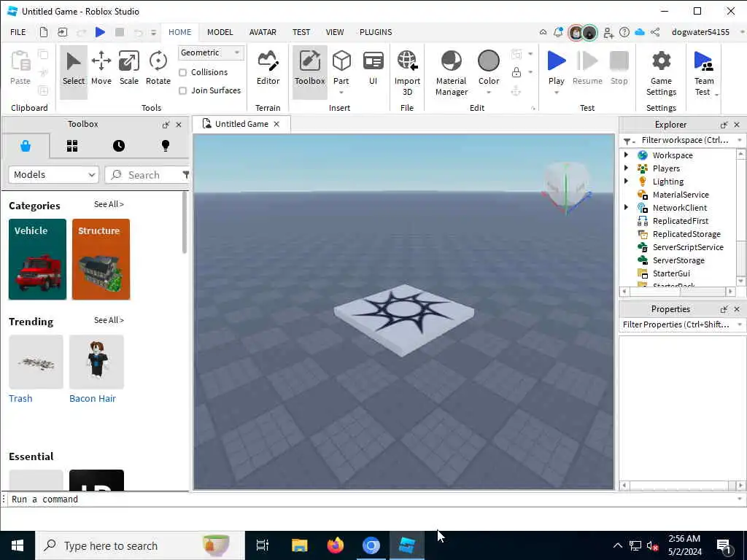Open the Trash model link
The height and width of the screenshot is (560, 747).
click(x=20, y=399)
